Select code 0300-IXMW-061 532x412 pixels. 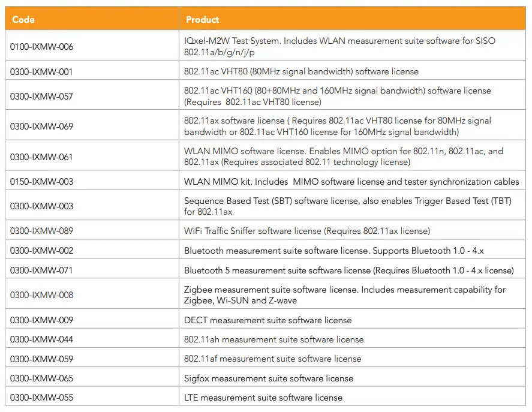click(41, 157)
